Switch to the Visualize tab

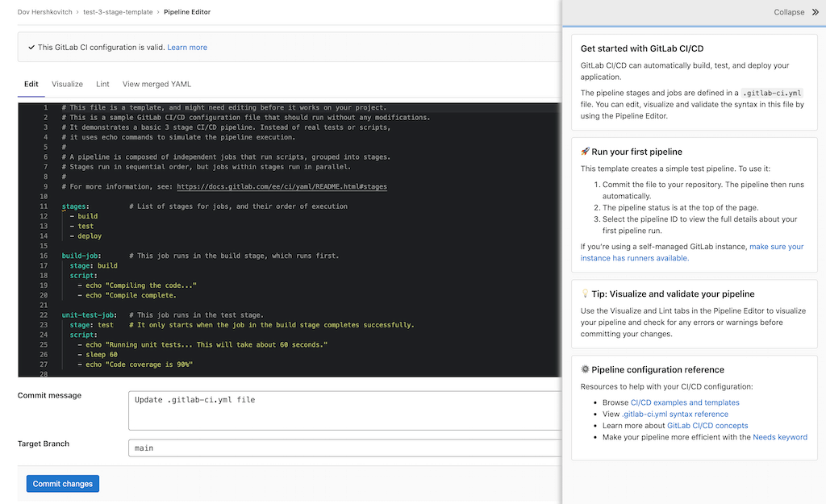coord(67,84)
